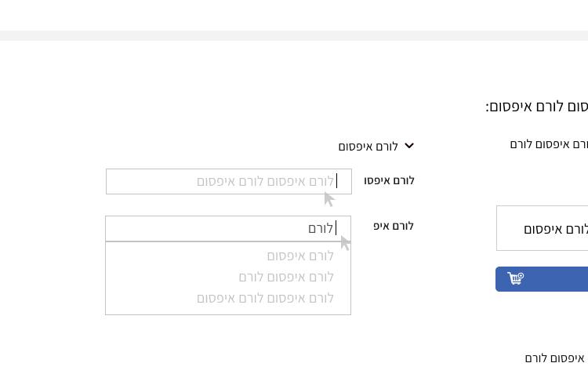Image resolution: width=588 pixels, height=392 pixels.
Task: Click the bordered box labeled לורם איפסום
Action: click(x=543, y=228)
